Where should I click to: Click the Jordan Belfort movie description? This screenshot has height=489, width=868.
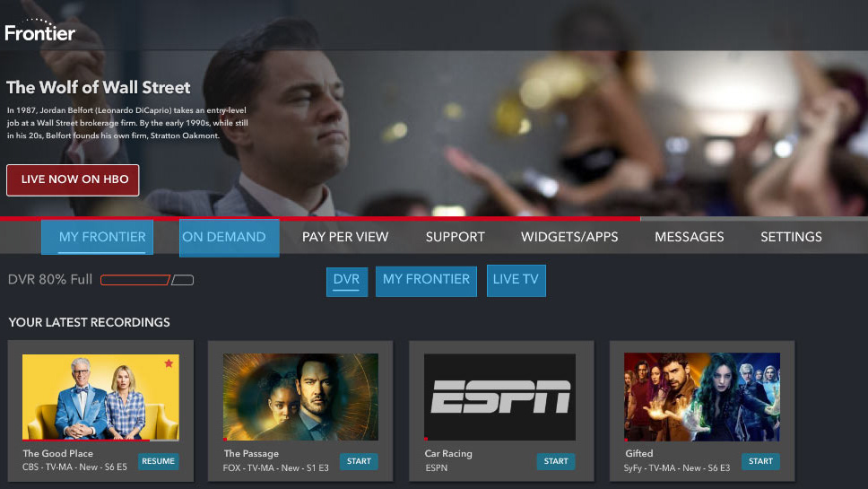[127, 123]
